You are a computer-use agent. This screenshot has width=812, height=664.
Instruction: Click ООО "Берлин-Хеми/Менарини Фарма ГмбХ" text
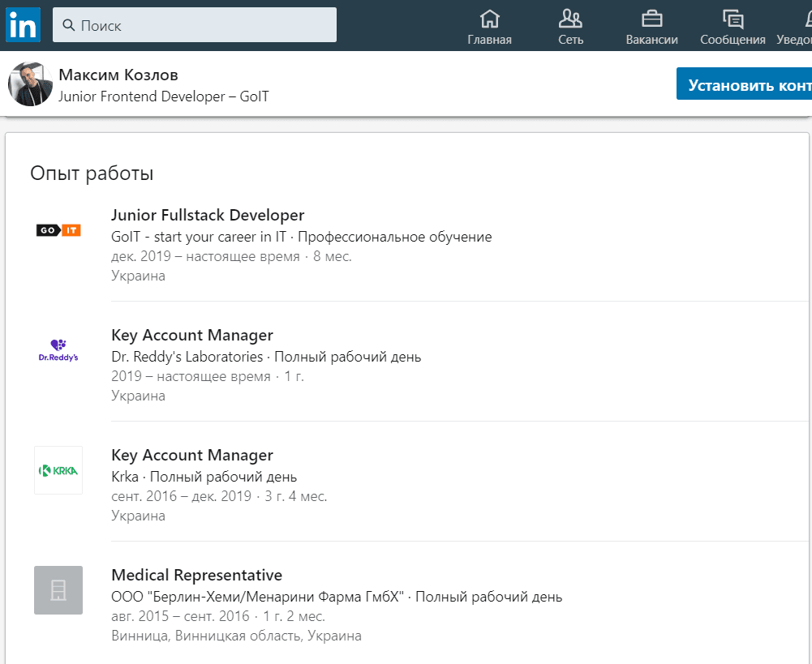coord(257,597)
